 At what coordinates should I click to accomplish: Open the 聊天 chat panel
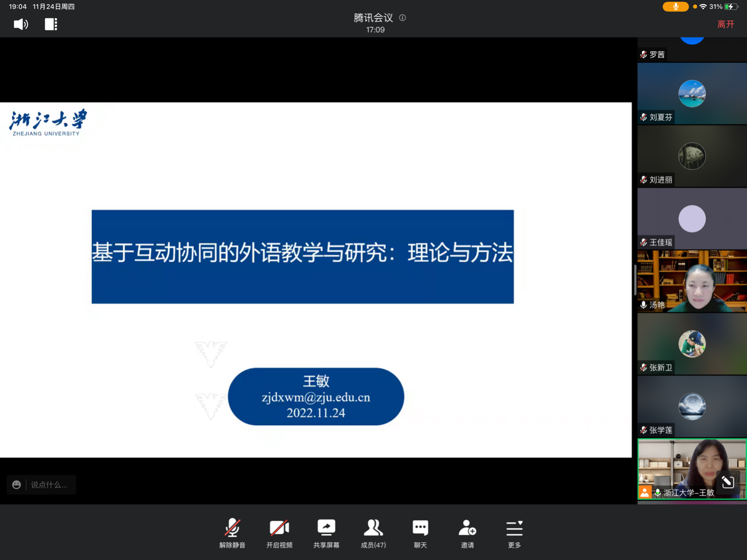(421, 533)
